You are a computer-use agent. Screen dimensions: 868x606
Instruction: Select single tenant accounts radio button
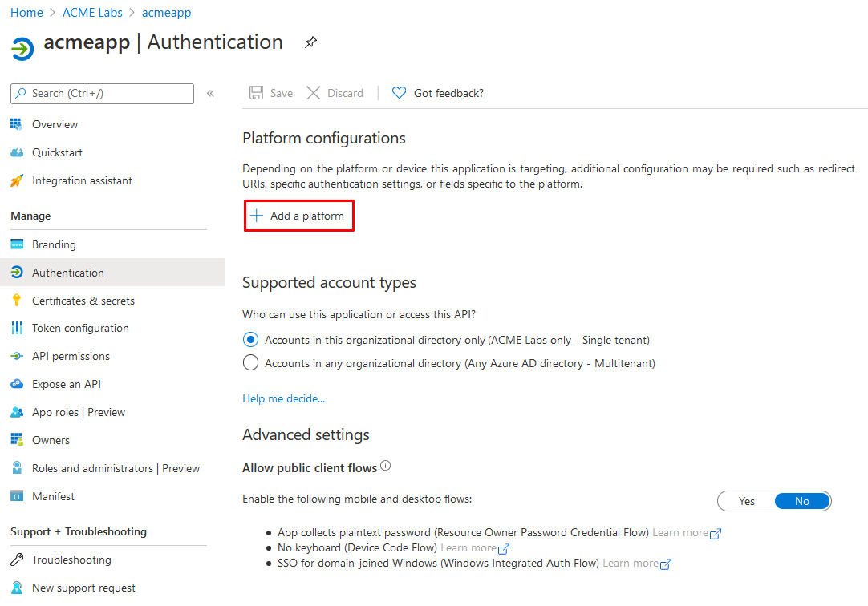[x=250, y=340]
